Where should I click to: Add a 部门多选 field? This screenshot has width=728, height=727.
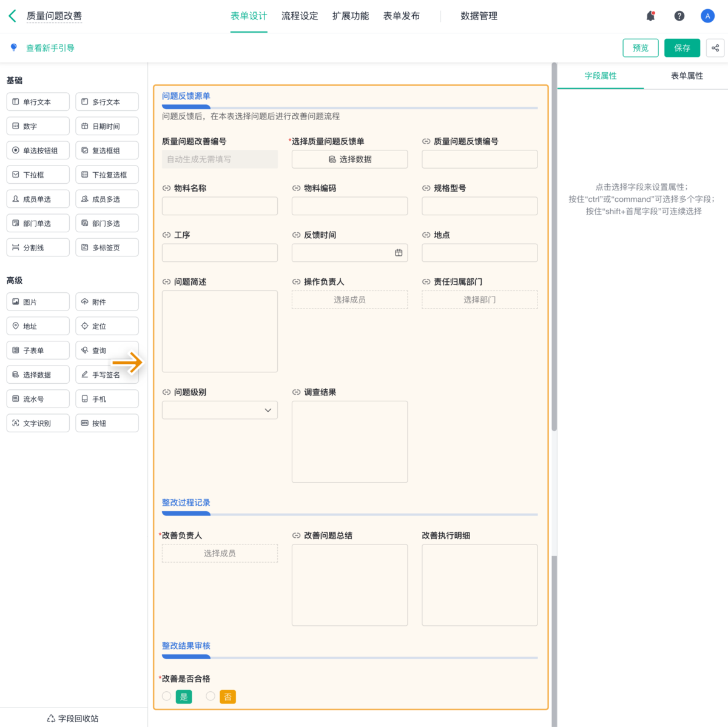pyautogui.click(x=107, y=223)
